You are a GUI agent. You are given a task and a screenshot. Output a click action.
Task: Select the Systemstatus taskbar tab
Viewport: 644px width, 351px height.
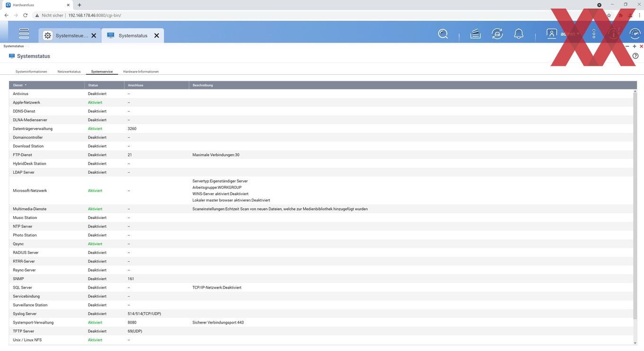click(x=133, y=35)
